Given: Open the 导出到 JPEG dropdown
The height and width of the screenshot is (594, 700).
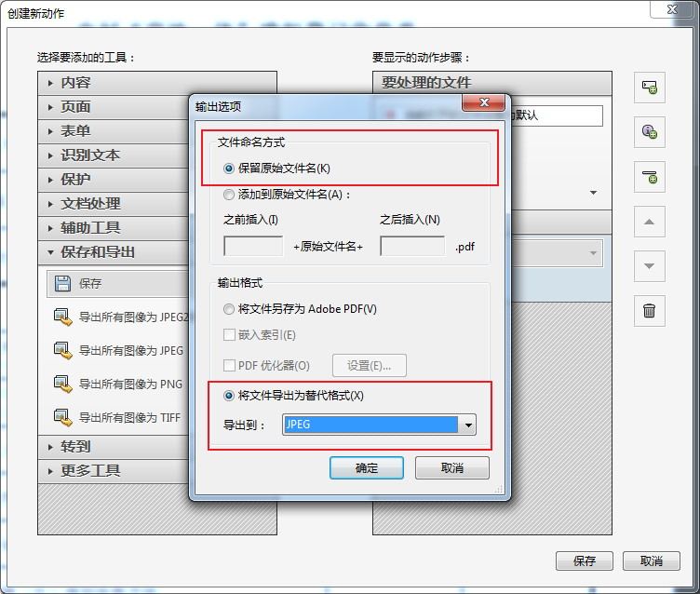Looking at the screenshot, I should (x=379, y=425).
